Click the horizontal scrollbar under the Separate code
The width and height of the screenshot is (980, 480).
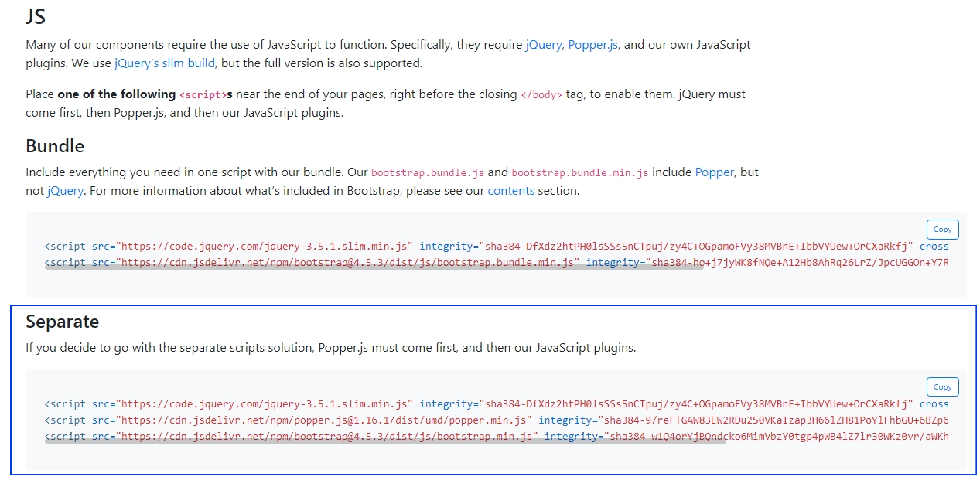[x=386, y=441]
